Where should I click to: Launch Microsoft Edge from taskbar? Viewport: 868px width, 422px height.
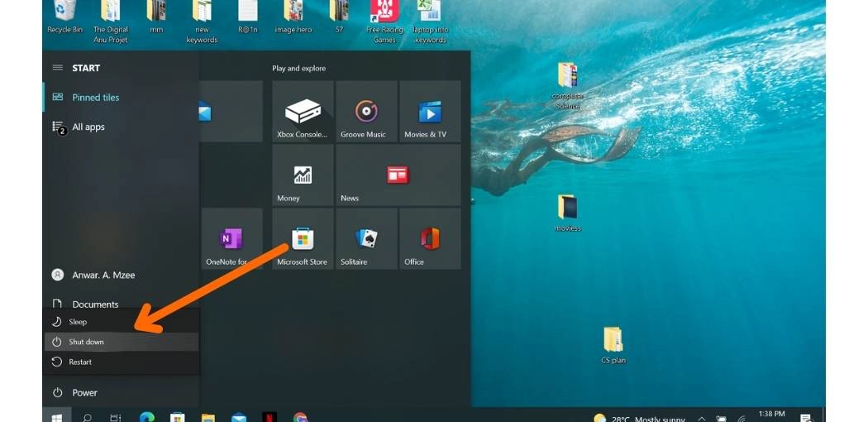tap(146, 416)
